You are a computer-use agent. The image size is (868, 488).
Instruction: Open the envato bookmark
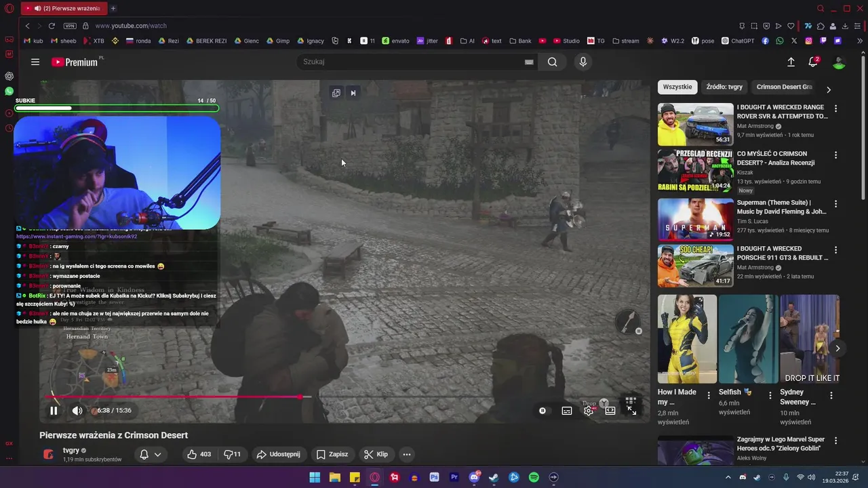tap(396, 41)
